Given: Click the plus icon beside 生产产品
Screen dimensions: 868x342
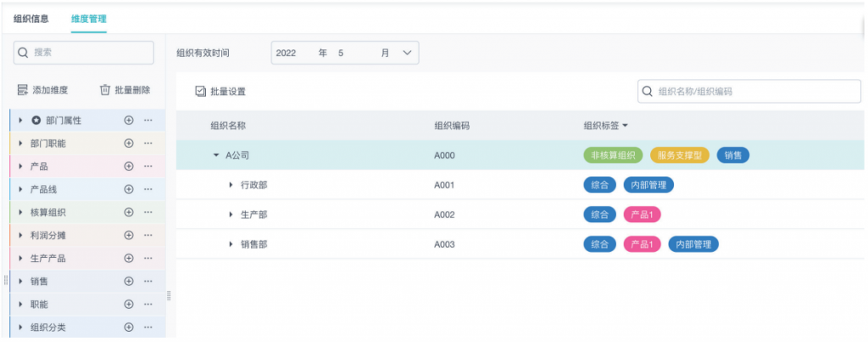Looking at the screenshot, I should click(x=129, y=258).
